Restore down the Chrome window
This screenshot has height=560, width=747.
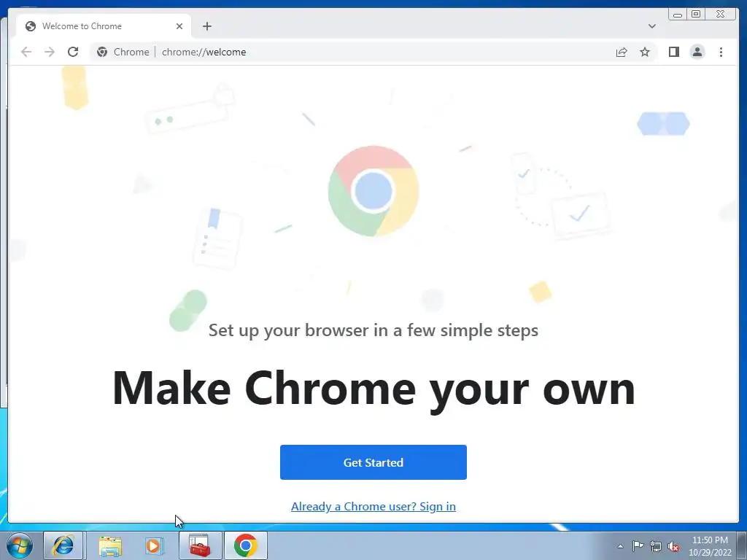[696, 15]
